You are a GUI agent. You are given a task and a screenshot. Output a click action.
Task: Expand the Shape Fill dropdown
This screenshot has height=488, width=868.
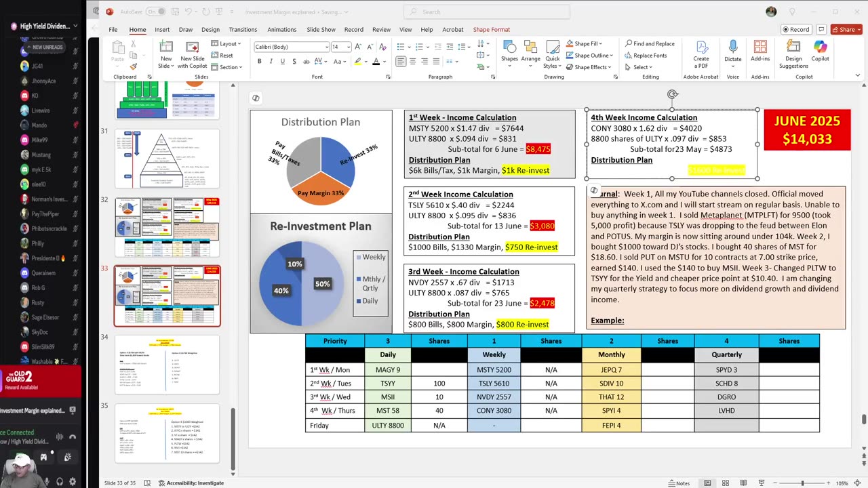pos(583,44)
